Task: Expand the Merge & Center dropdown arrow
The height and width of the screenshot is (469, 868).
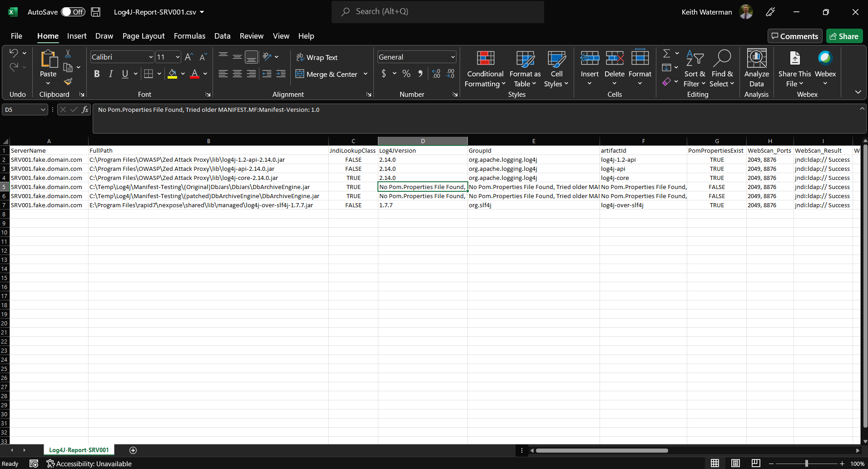Action: click(366, 74)
